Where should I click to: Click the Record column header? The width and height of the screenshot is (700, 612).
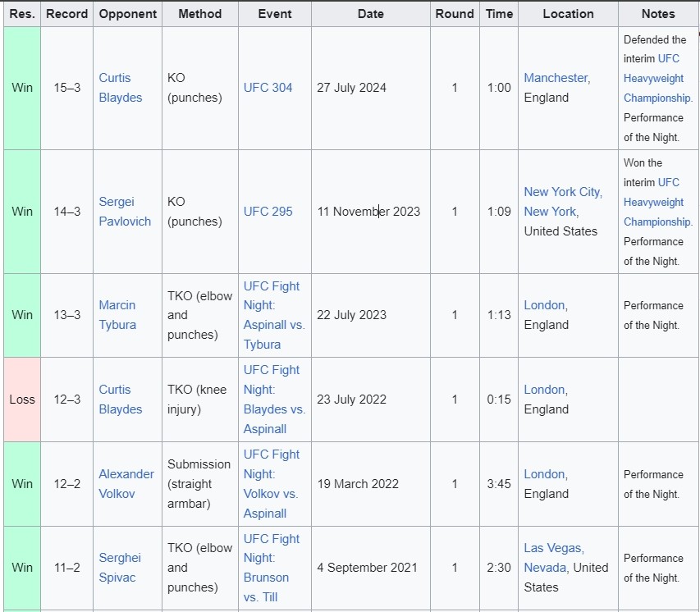point(67,14)
